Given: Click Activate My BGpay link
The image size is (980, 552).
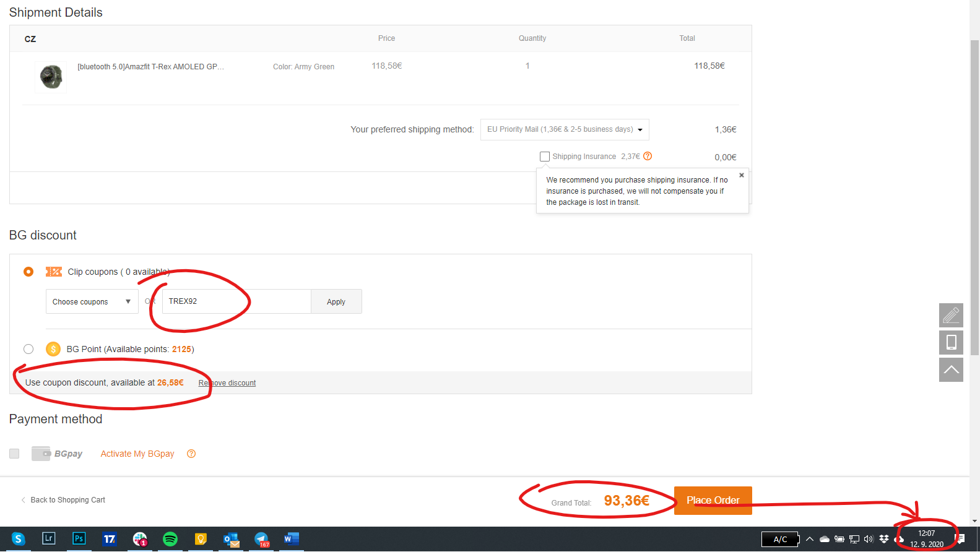Looking at the screenshot, I should tap(137, 454).
